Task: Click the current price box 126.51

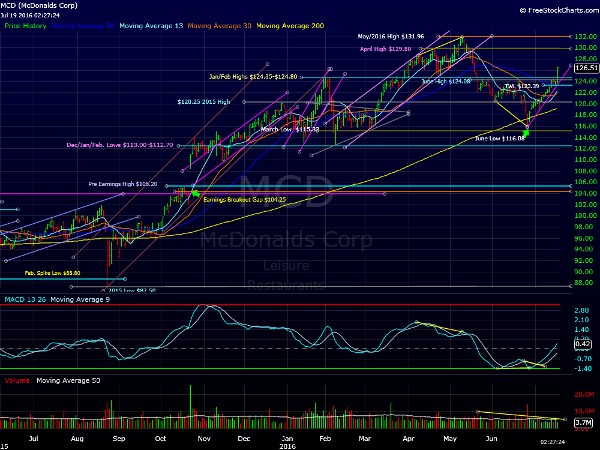Action: (x=586, y=68)
